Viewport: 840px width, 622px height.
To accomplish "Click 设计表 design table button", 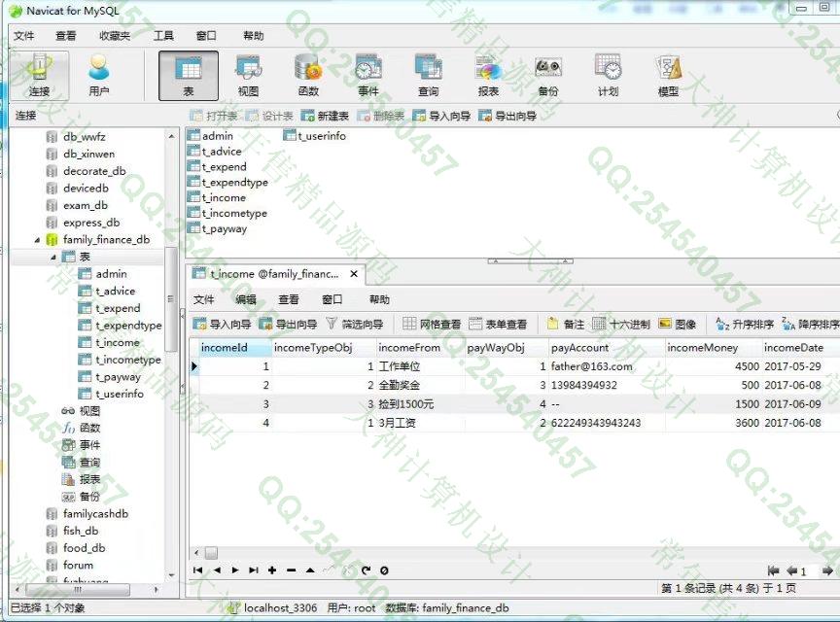I will click(269, 116).
